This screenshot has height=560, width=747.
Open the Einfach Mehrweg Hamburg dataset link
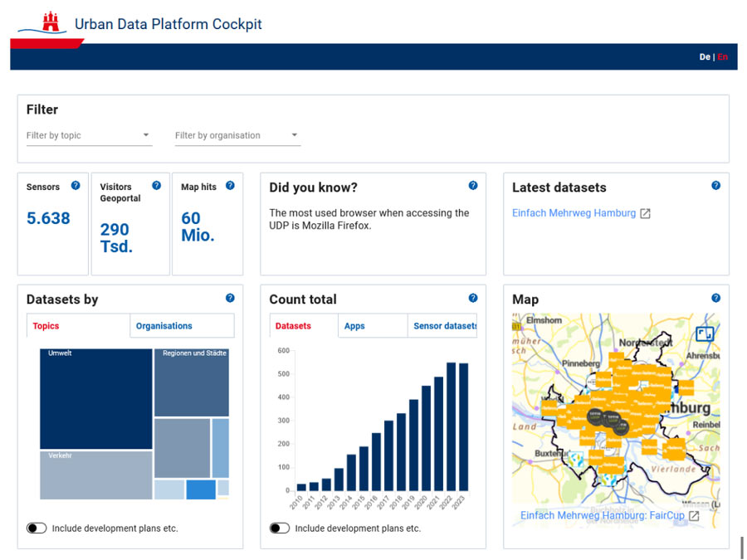point(574,213)
